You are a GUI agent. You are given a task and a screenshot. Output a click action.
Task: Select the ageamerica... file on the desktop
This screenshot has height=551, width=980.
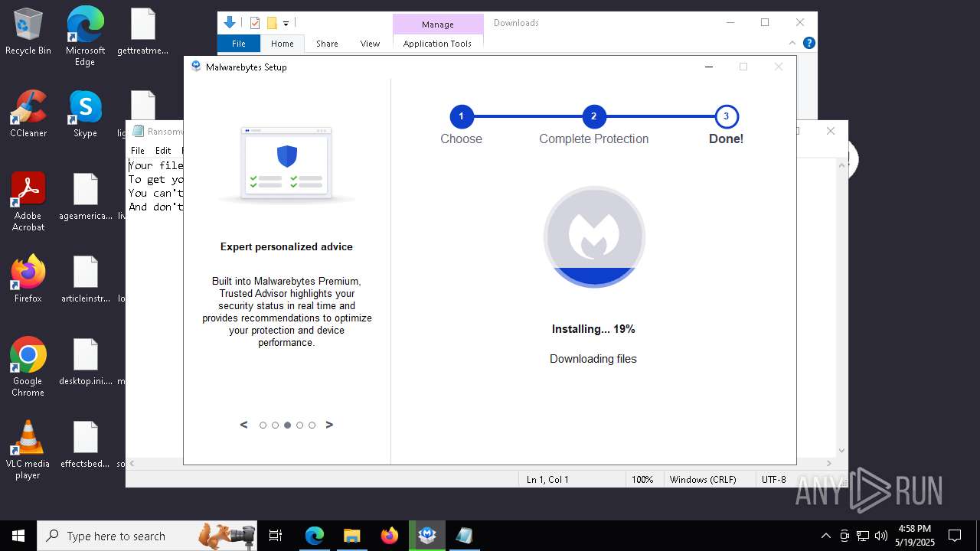[x=86, y=197]
